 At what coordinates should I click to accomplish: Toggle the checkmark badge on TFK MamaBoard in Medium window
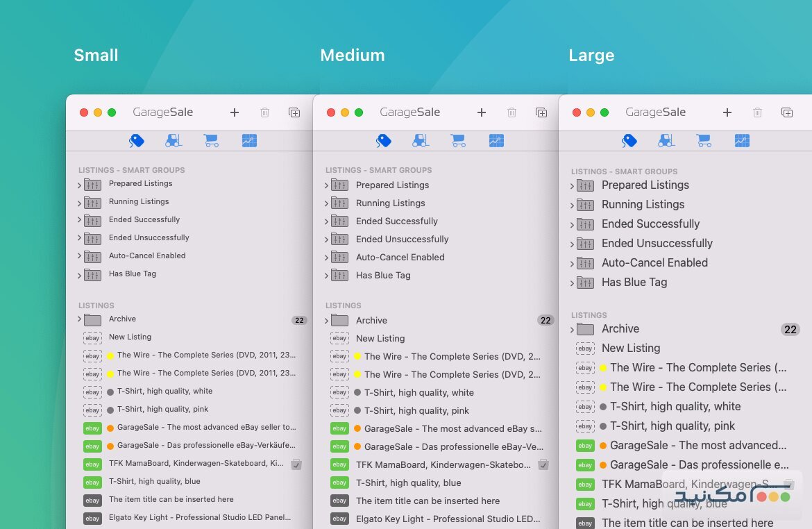click(x=543, y=464)
